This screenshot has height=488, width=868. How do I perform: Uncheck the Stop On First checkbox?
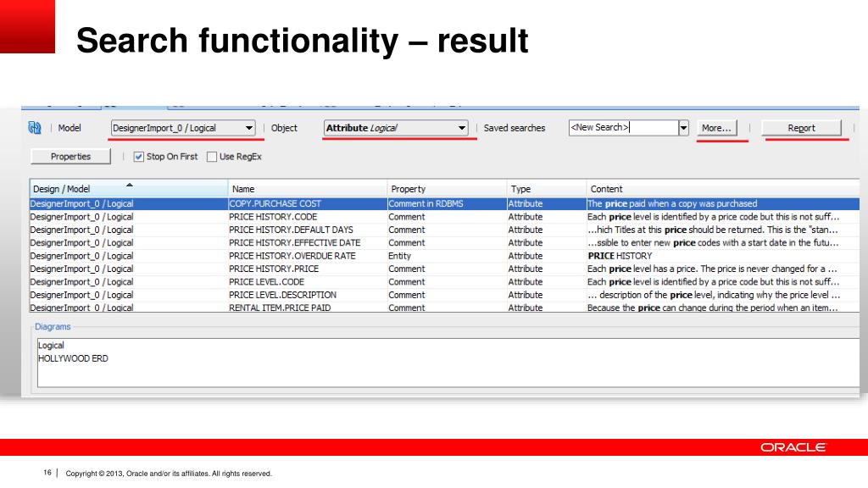[x=138, y=157]
